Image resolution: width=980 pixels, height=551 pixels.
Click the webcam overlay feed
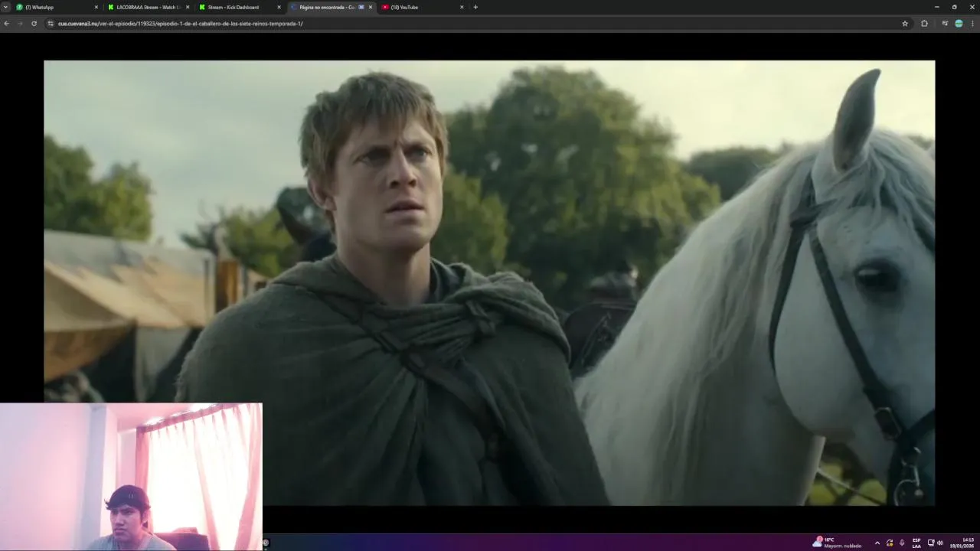[131, 477]
